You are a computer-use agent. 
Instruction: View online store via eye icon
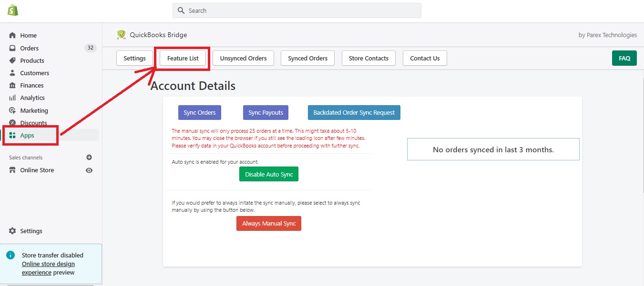89,170
